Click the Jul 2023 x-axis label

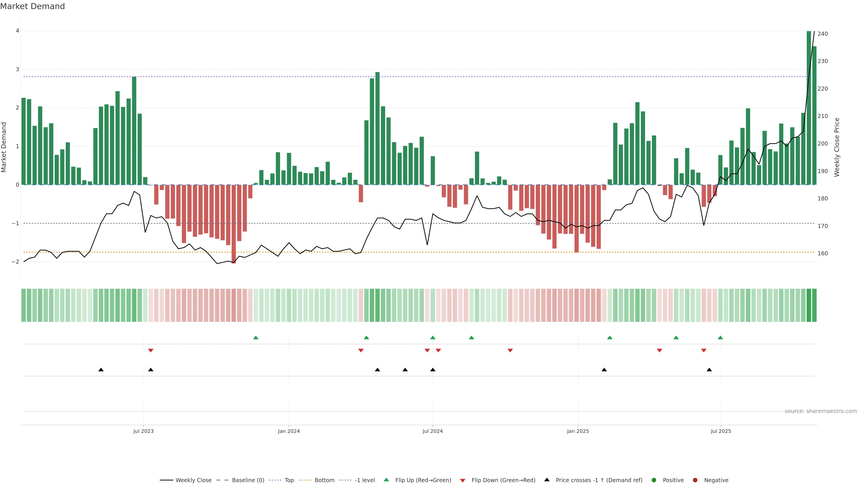(x=144, y=432)
